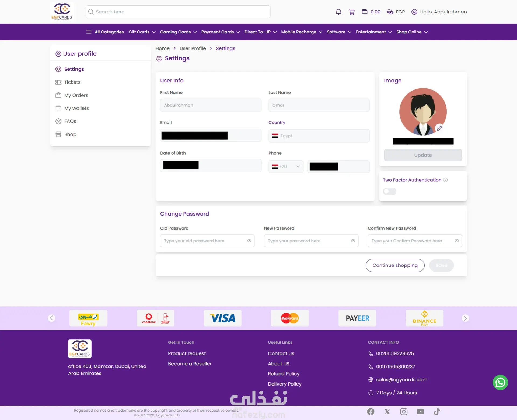517x420 pixels.
Task: Focus the Search here field
Action: point(178,12)
